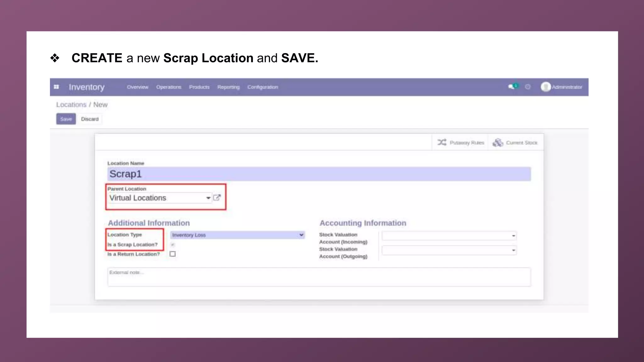Open the Location Type Inventory Loss dropdown

coord(237,235)
